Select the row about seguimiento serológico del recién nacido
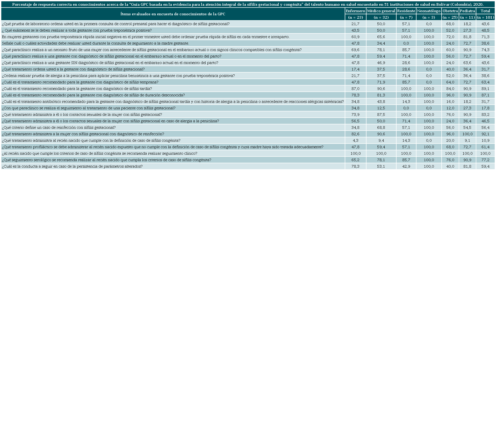 [x=106, y=160]
